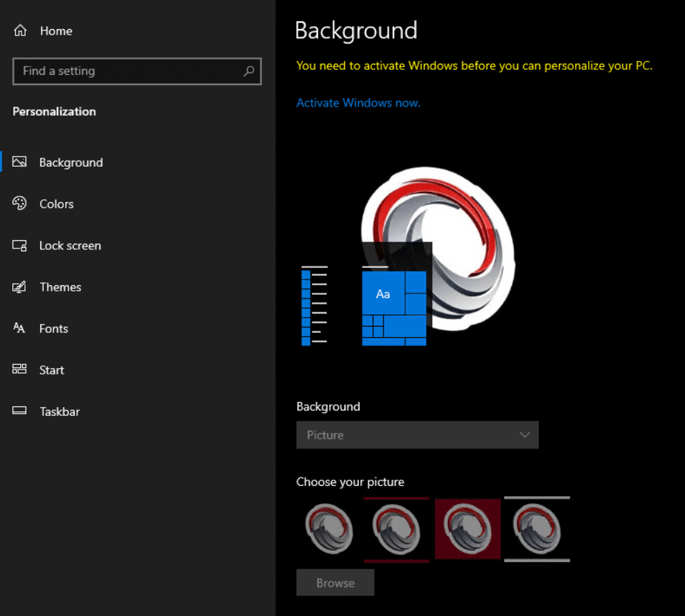This screenshot has width=685, height=616.
Task: Click the activation warning message text
Action: [474, 66]
